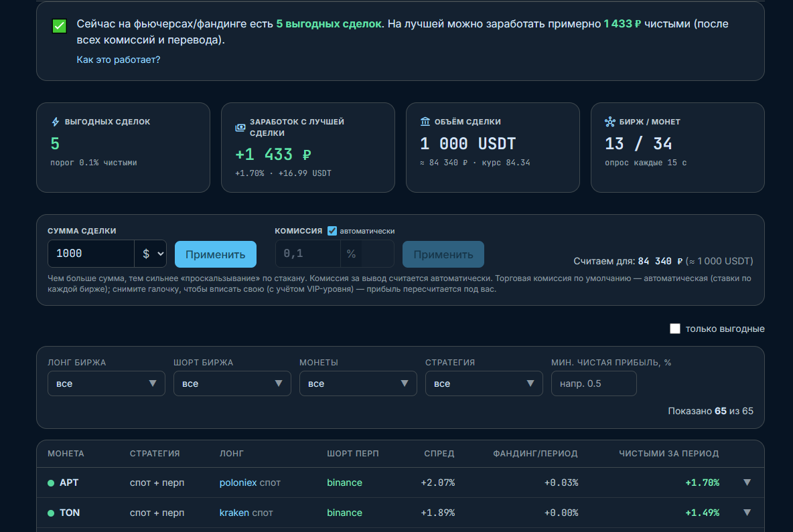Viewport: 793px width, 532px height.
Task: Click the 13 / 34 exchanges count
Action: tap(638, 144)
